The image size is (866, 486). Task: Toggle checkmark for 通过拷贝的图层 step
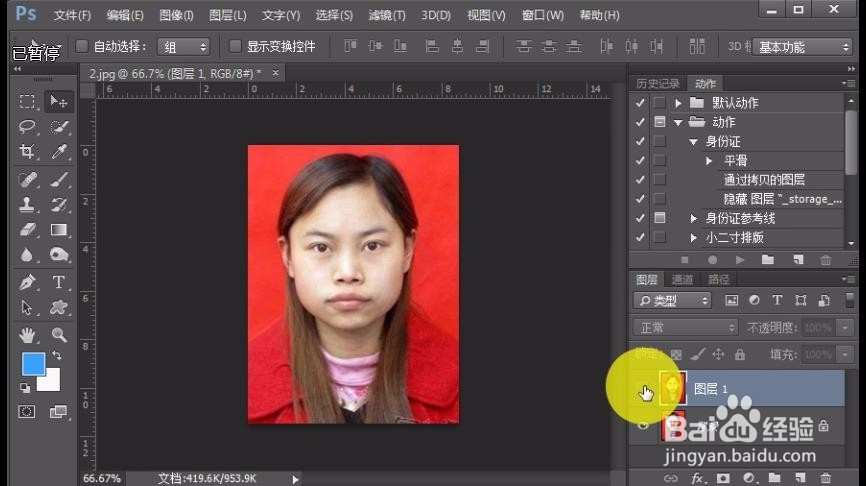640,179
